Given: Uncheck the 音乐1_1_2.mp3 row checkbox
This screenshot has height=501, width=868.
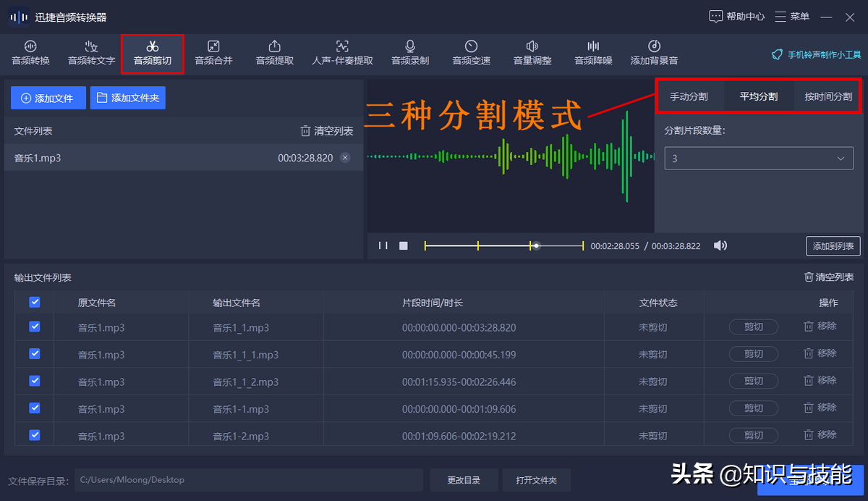Looking at the screenshot, I should point(35,381).
